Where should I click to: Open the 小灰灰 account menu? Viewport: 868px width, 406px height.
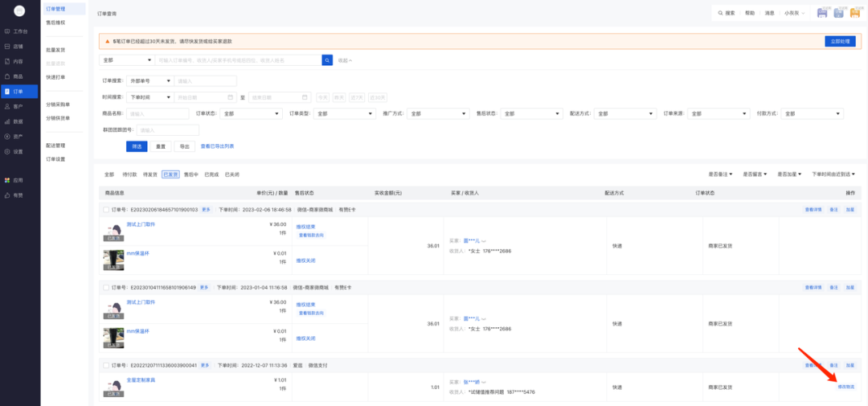794,13
